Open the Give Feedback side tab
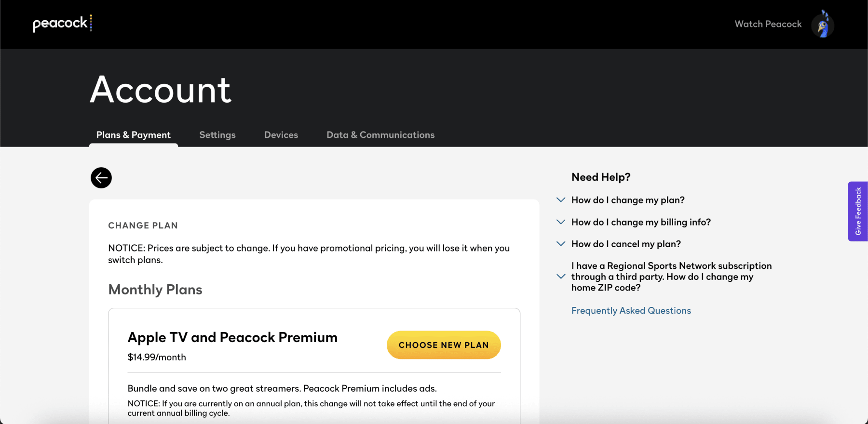Viewport: 868px width, 424px height. (858, 212)
